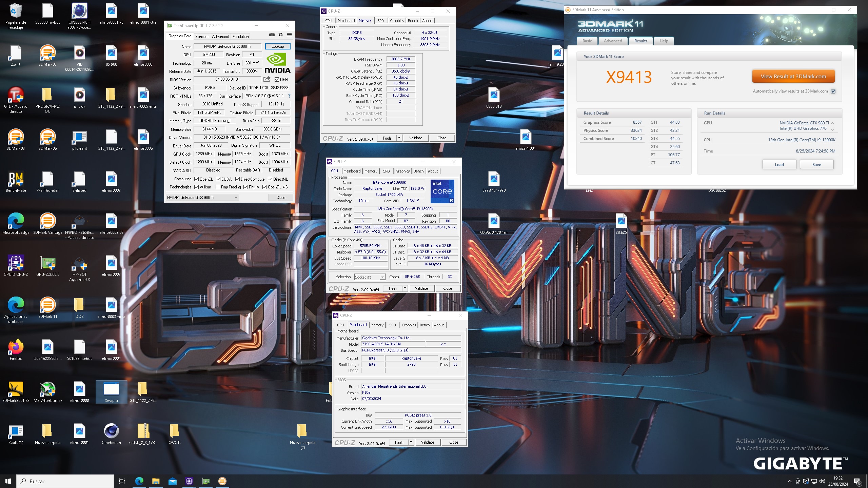Open the Socket #1 selection dropdown
This screenshot has height=488, width=868.
tap(370, 277)
